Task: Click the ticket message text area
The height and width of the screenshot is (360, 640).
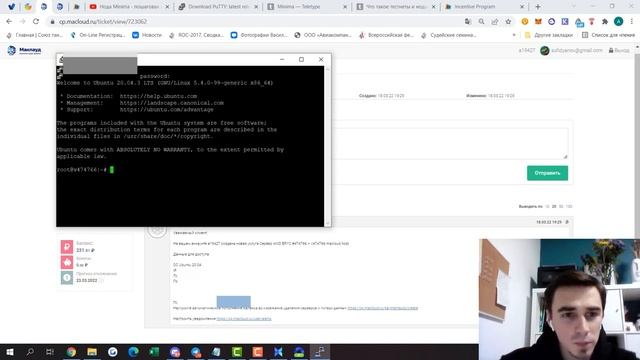Action: click(x=450, y=143)
